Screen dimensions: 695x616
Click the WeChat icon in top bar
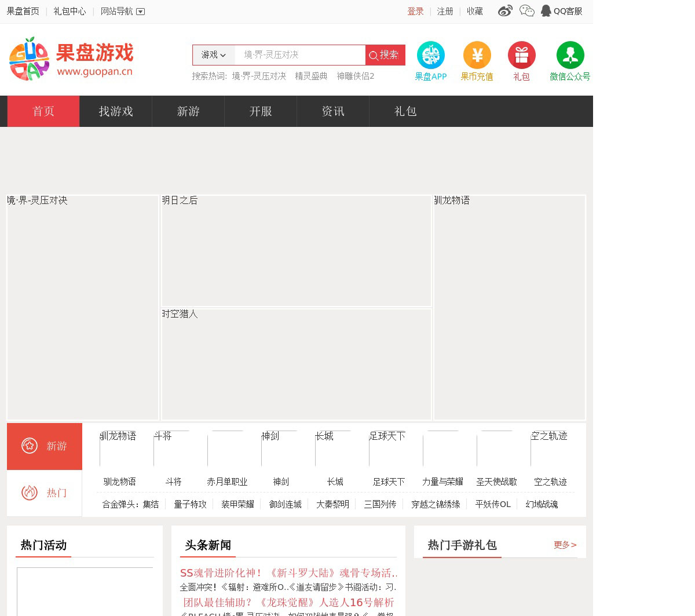(526, 11)
